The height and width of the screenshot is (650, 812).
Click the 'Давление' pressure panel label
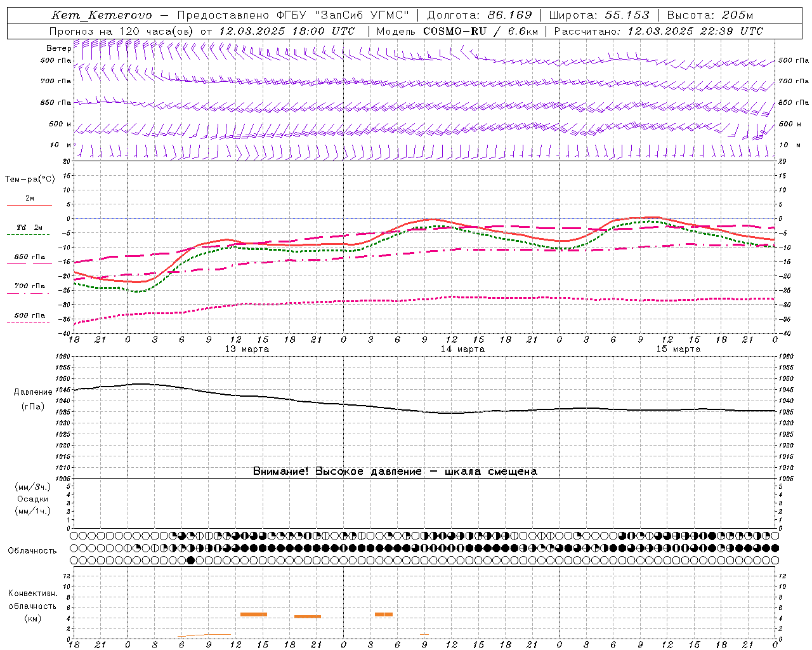(x=33, y=392)
